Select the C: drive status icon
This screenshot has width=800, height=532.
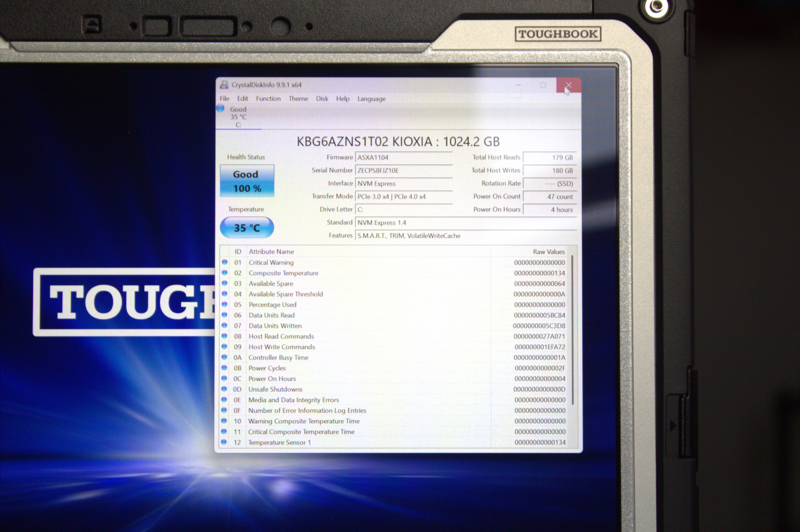[220, 108]
